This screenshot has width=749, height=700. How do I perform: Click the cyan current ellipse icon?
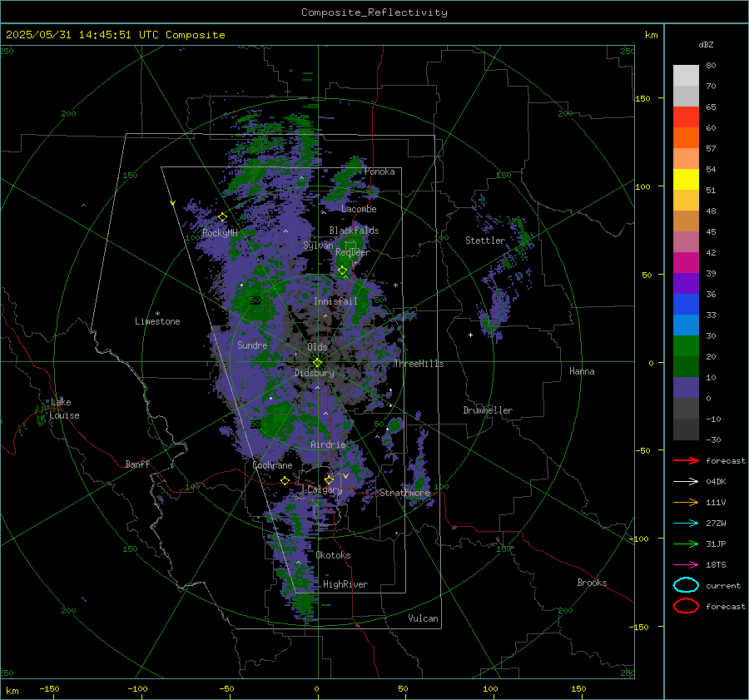click(x=686, y=585)
